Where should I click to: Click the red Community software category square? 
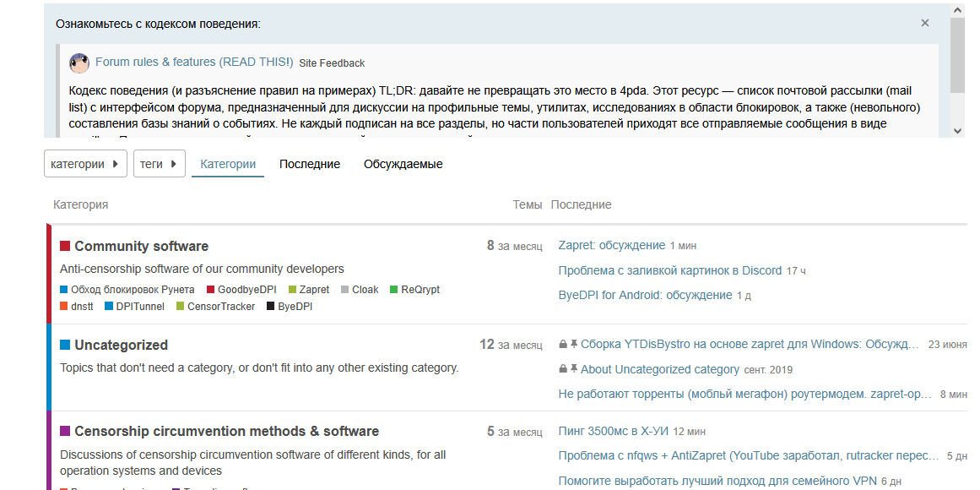[65, 247]
